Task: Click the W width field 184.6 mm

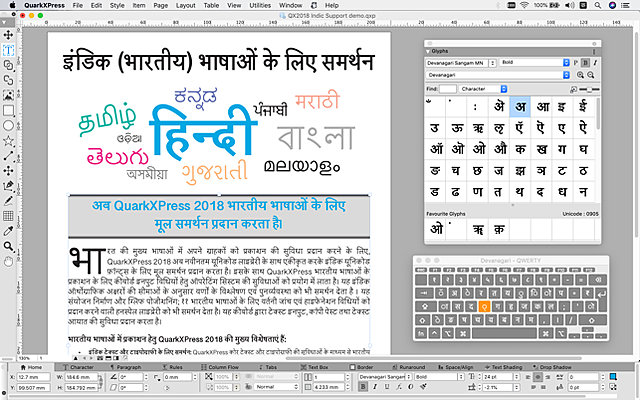Action: click(81, 377)
